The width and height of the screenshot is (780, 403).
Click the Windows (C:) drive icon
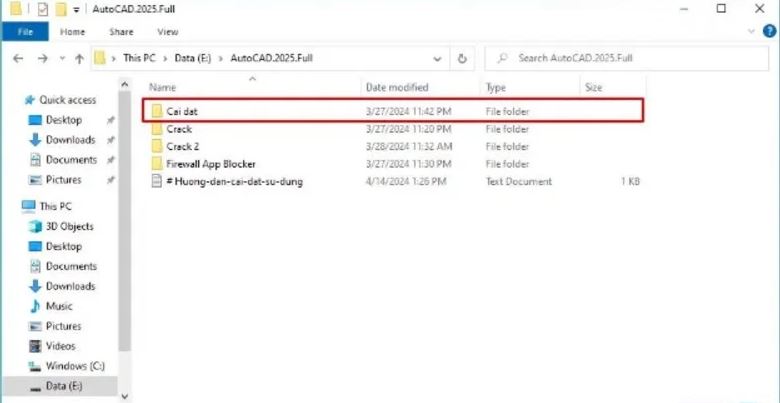35,367
